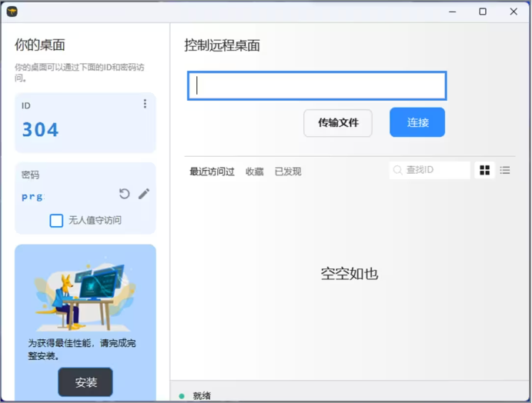Switch to grid view layout
The width and height of the screenshot is (532, 403).
click(x=485, y=170)
